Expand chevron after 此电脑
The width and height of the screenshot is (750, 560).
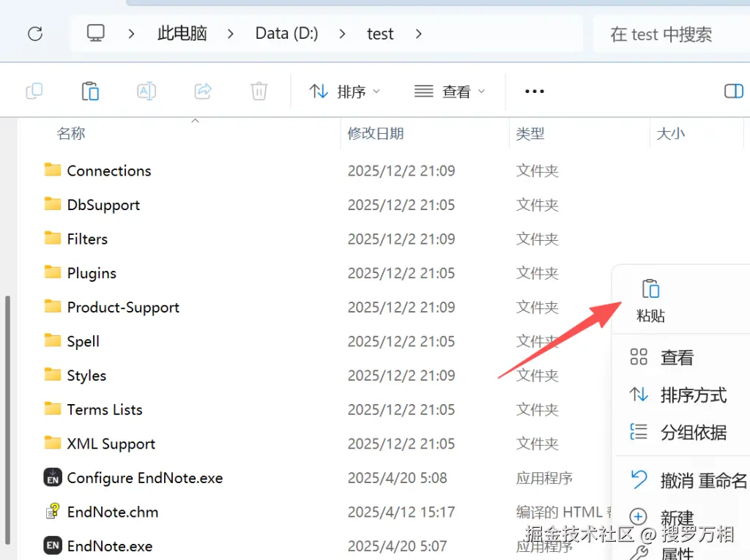click(231, 34)
